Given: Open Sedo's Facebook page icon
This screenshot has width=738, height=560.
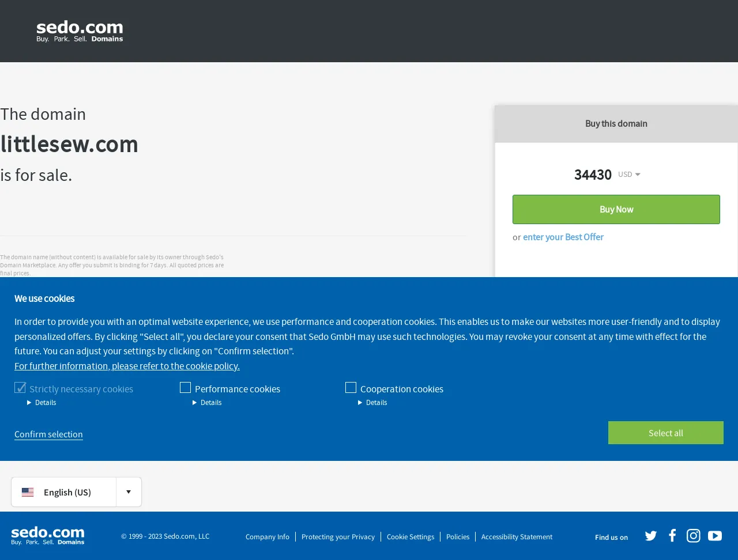Looking at the screenshot, I should tap(672, 536).
